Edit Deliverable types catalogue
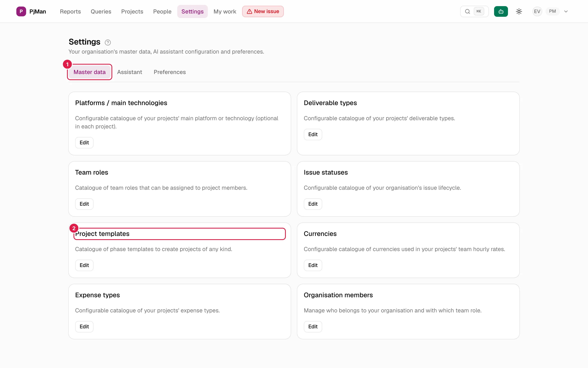Image resolution: width=588 pixels, height=368 pixels. point(313,134)
